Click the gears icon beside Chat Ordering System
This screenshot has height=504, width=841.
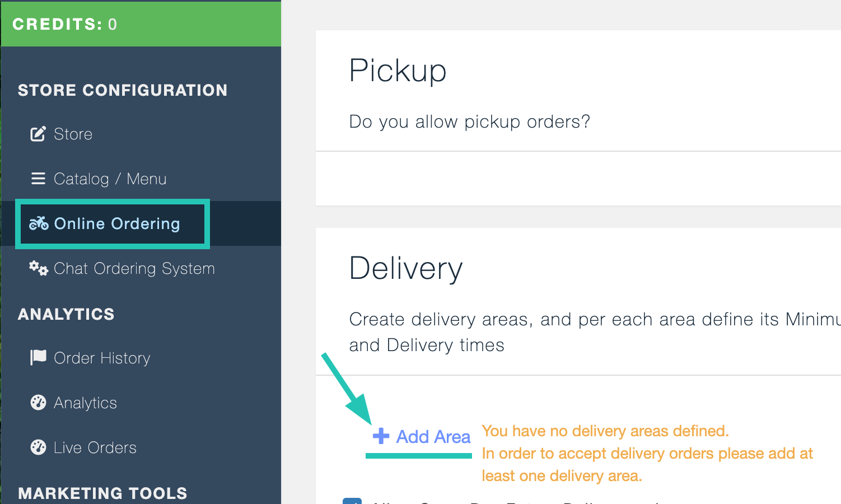coord(39,268)
